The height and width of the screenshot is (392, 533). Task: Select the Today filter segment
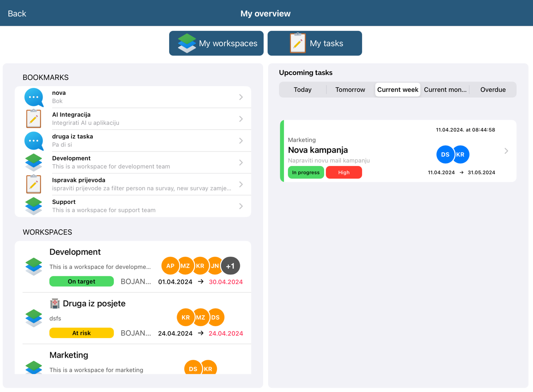(x=302, y=90)
